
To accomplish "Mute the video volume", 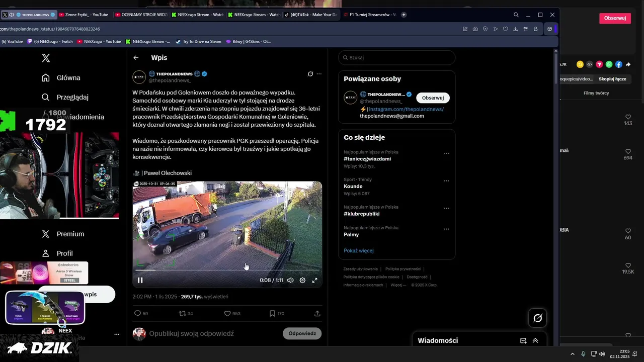I will coord(290,280).
